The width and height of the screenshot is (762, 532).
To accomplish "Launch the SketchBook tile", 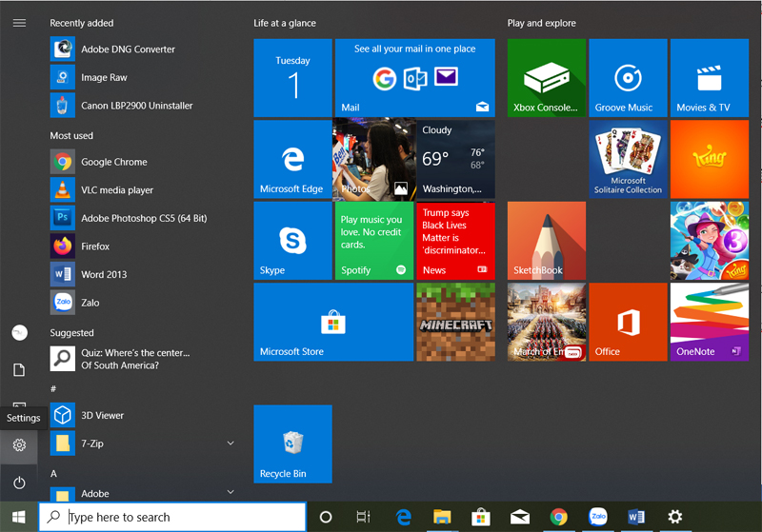I will point(546,241).
